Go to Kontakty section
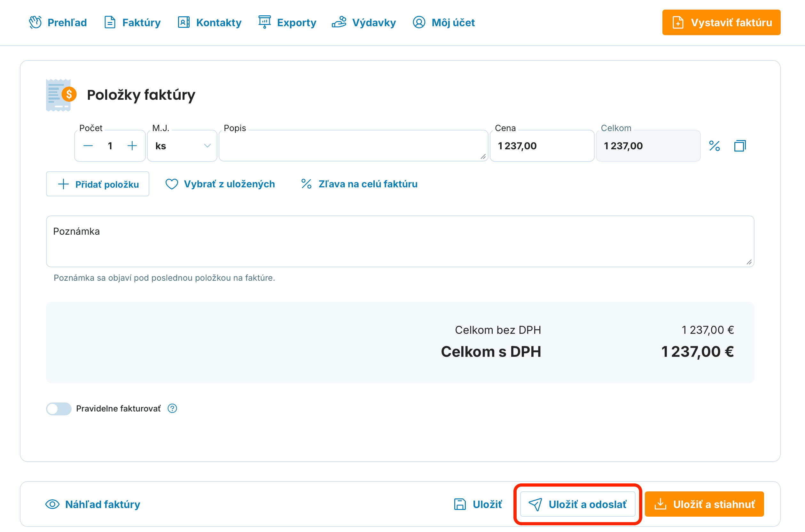This screenshot has height=532, width=805. (210, 22)
